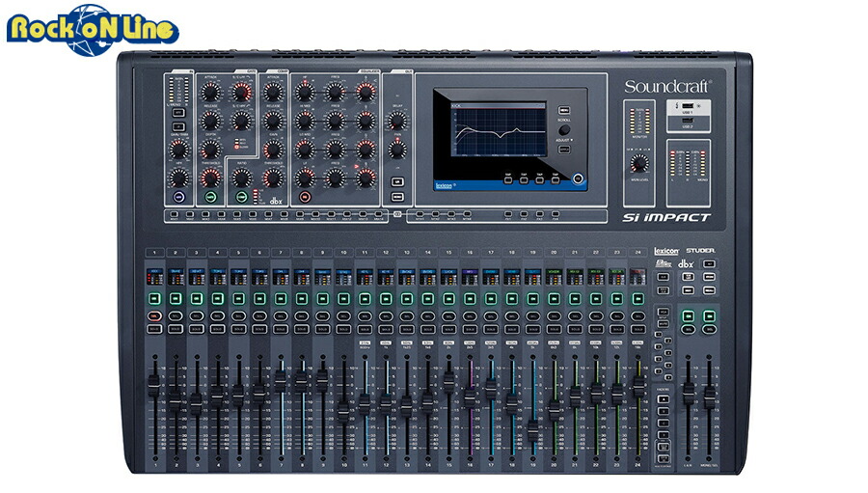This screenshot has width=868, height=493.
Task: Select the FX4 bus button
Action: click(556, 214)
